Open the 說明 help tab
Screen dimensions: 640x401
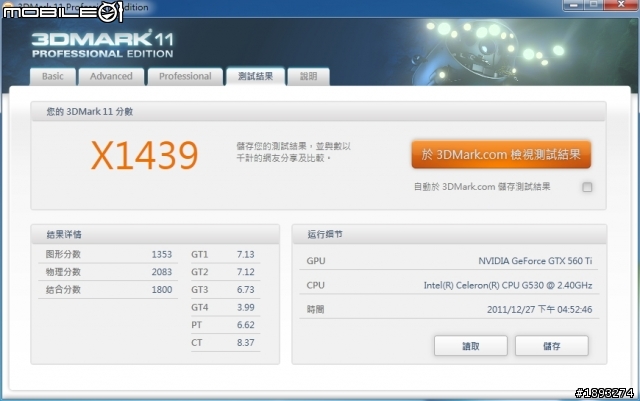coord(309,77)
